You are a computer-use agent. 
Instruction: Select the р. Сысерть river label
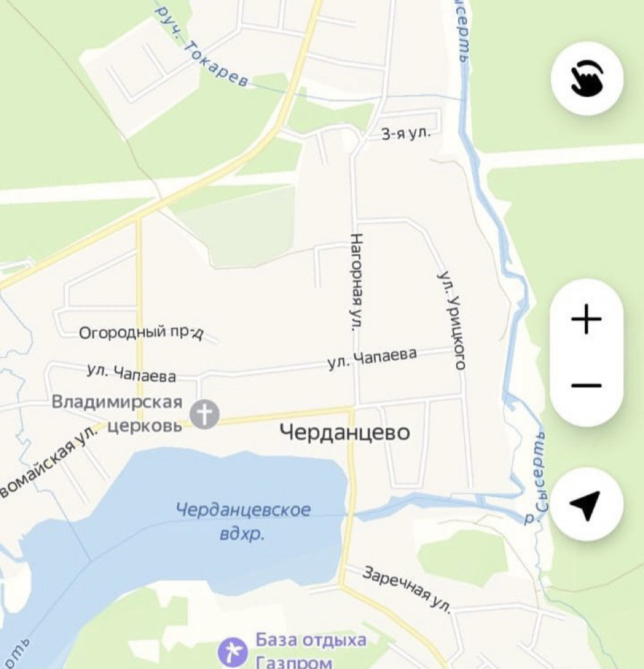[x=537, y=477]
